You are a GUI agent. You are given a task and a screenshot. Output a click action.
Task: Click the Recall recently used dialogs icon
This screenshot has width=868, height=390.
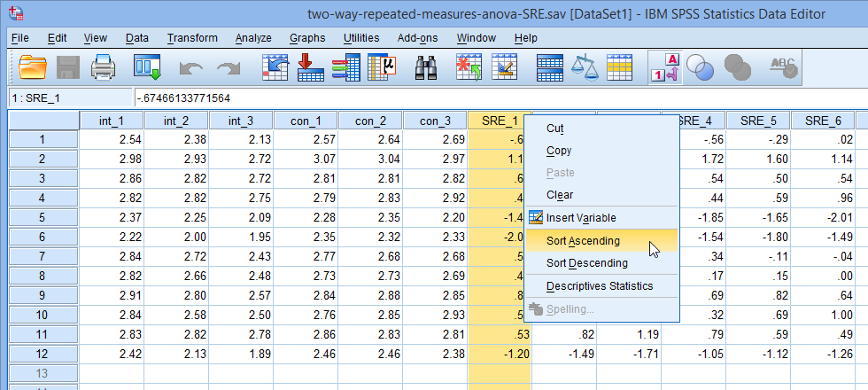[x=147, y=67]
